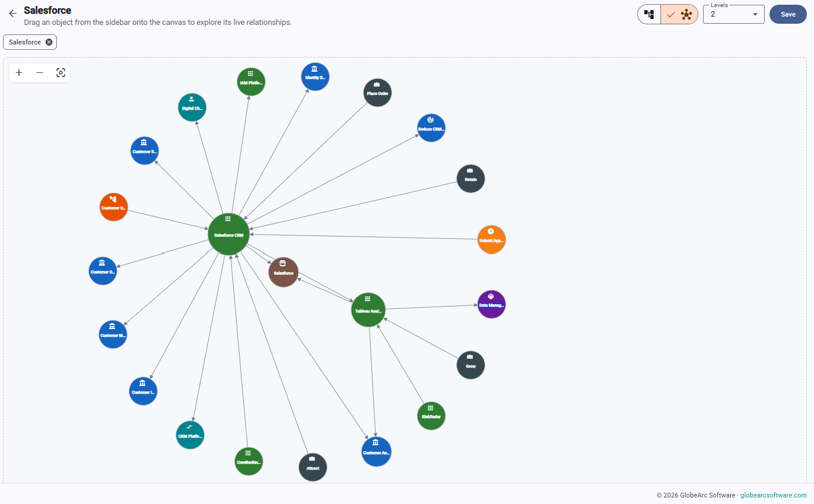Screen dimensions: 814x504
Task: Fit the graph to view
Action: 61,73
